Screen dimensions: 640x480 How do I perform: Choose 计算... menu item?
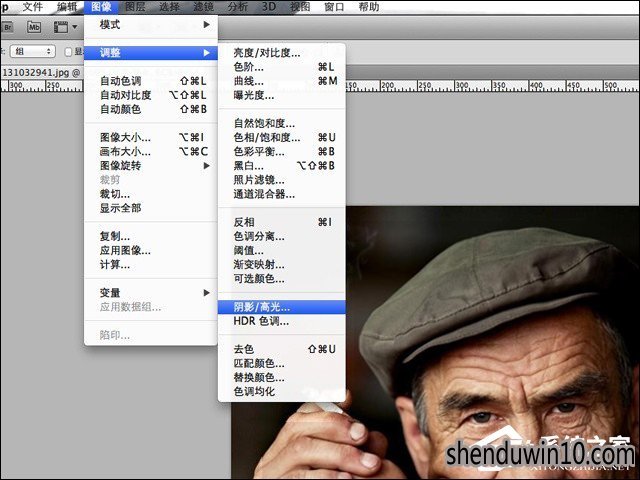pyautogui.click(x=151, y=265)
